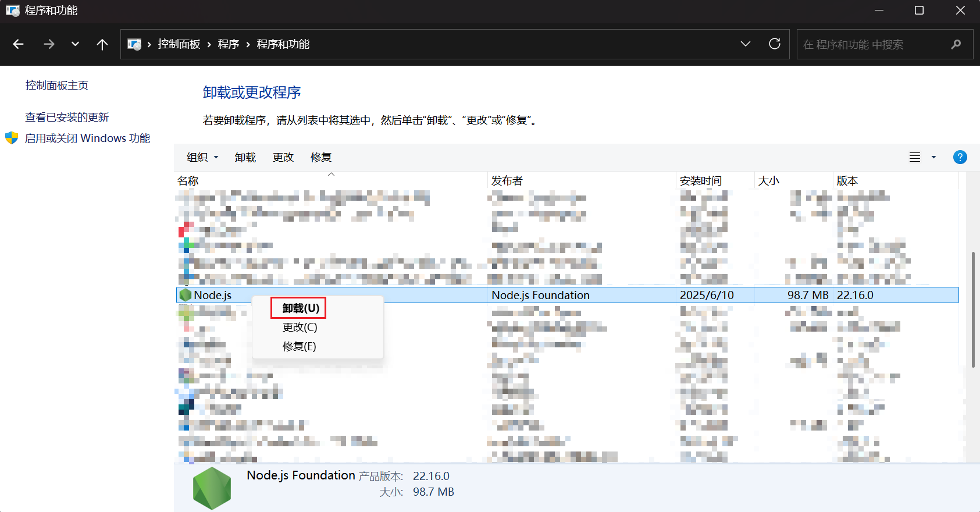Click the vertical scrollbar of program list
This screenshot has height=512, width=980.
click(974, 309)
